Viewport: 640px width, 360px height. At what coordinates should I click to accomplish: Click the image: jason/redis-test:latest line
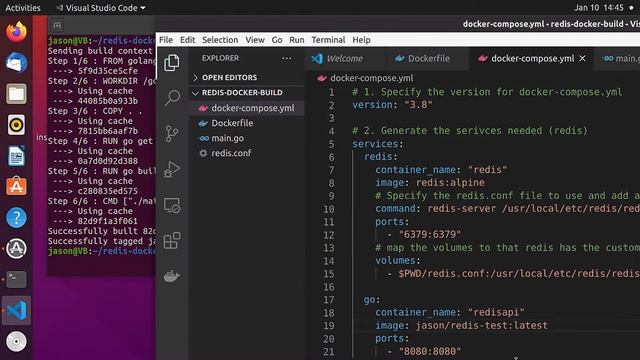pos(462,325)
